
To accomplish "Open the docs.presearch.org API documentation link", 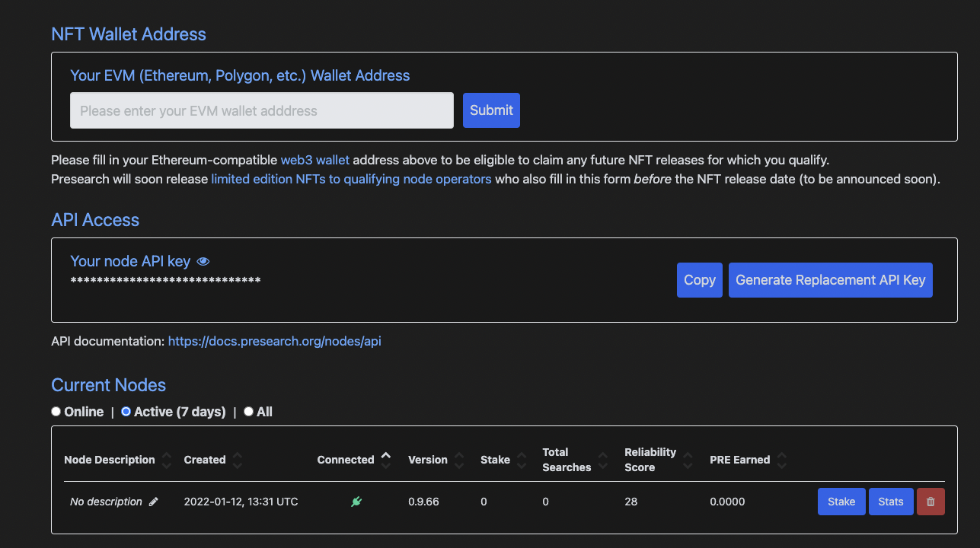I will coord(274,341).
